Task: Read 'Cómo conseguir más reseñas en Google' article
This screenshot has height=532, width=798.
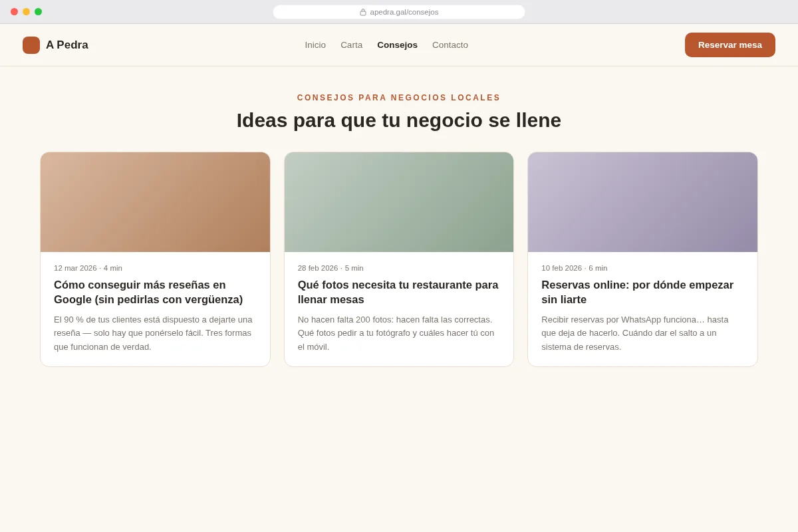Action: click(x=148, y=292)
